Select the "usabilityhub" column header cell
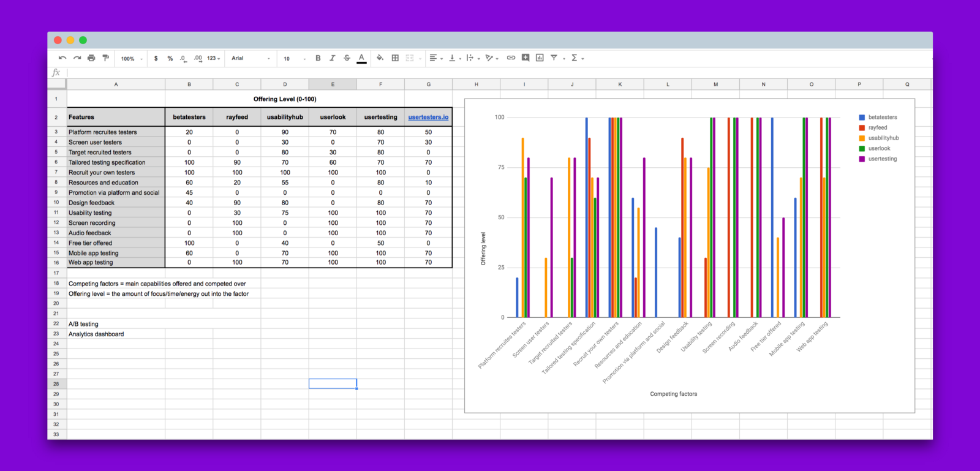The width and height of the screenshot is (980, 471). [x=285, y=117]
